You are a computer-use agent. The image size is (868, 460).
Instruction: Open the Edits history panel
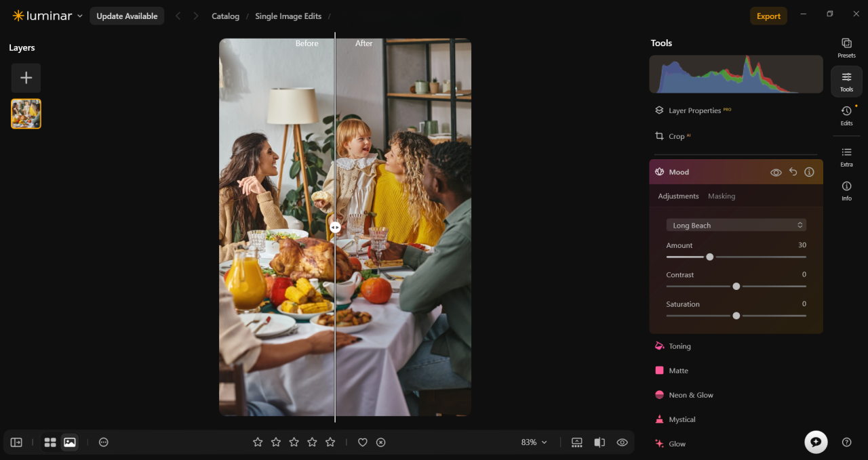pyautogui.click(x=846, y=115)
